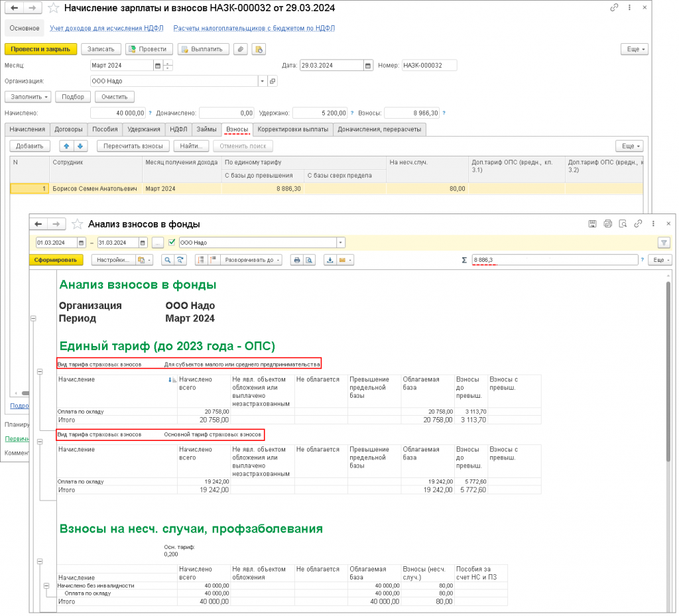Go to Доначисления, перерасчеты tab
This screenshot has height=616, width=679.
(379, 129)
